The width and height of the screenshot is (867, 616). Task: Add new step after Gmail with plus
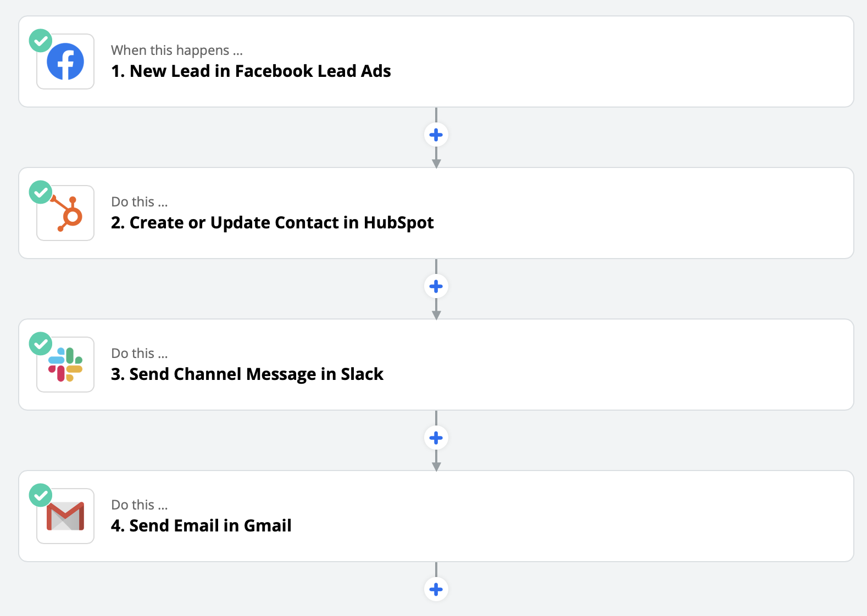point(436,589)
